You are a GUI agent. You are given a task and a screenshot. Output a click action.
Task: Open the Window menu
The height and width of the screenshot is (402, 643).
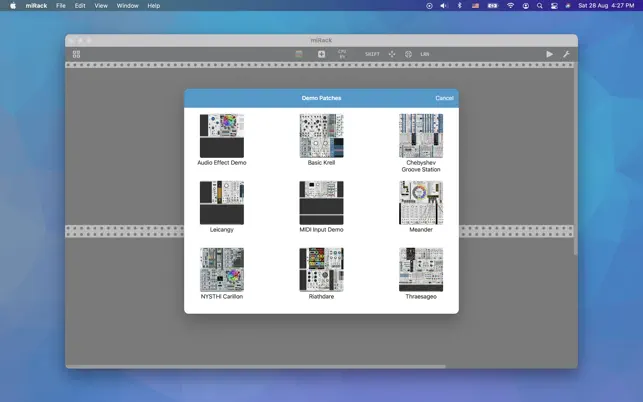click(x=128, y=6)
